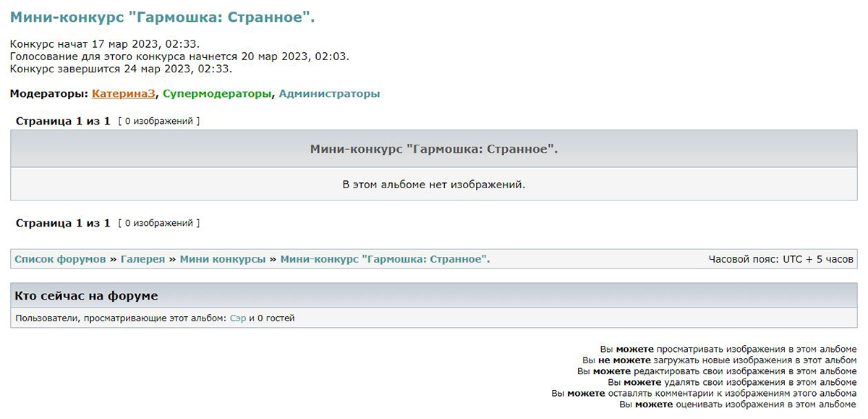Screen dimensions: 868x419
Task: Click 'Страница 1 из 1' above the album table
Action: coord(63,121)
